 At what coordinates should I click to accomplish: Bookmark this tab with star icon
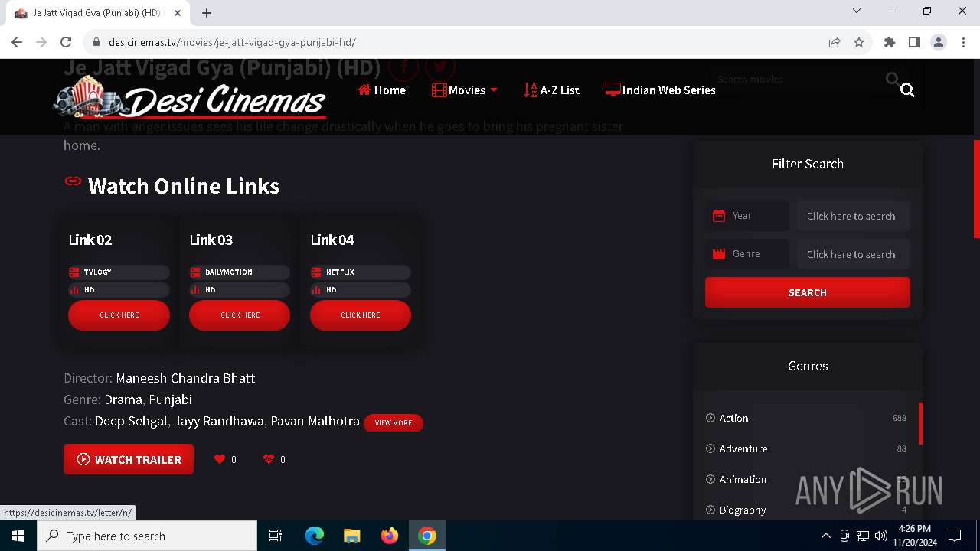click(859, 43)
